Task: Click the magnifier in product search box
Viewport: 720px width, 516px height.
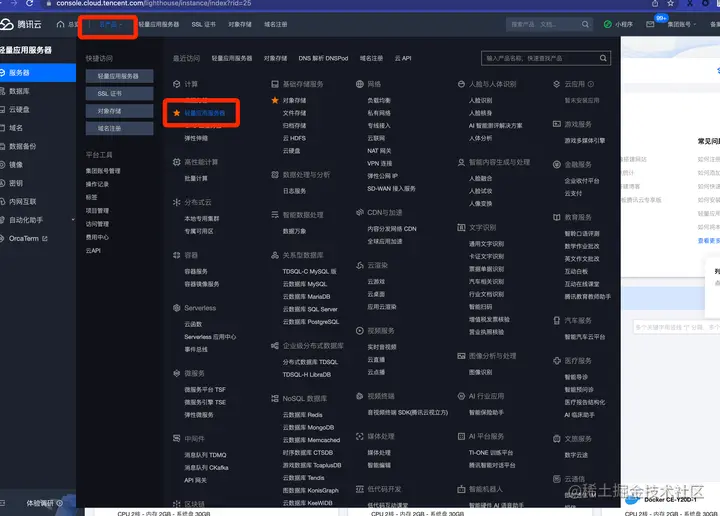Action: click(x=603, y=58)
